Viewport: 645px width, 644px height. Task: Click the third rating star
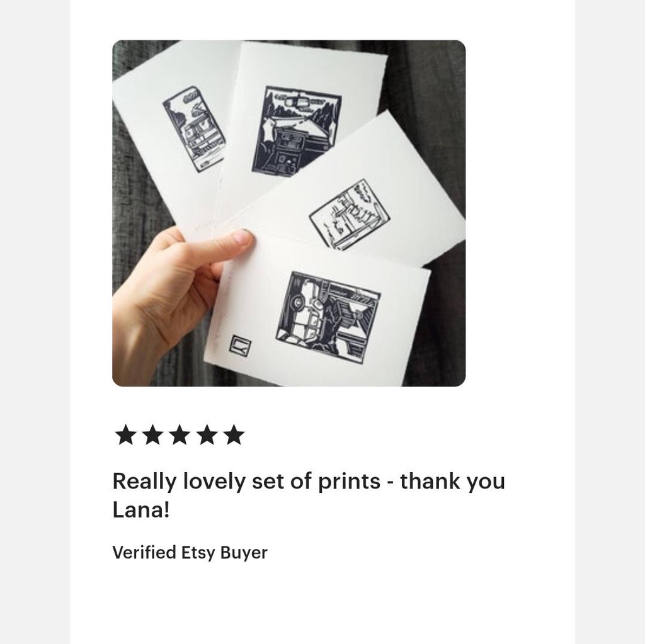(x=180, y=434)
